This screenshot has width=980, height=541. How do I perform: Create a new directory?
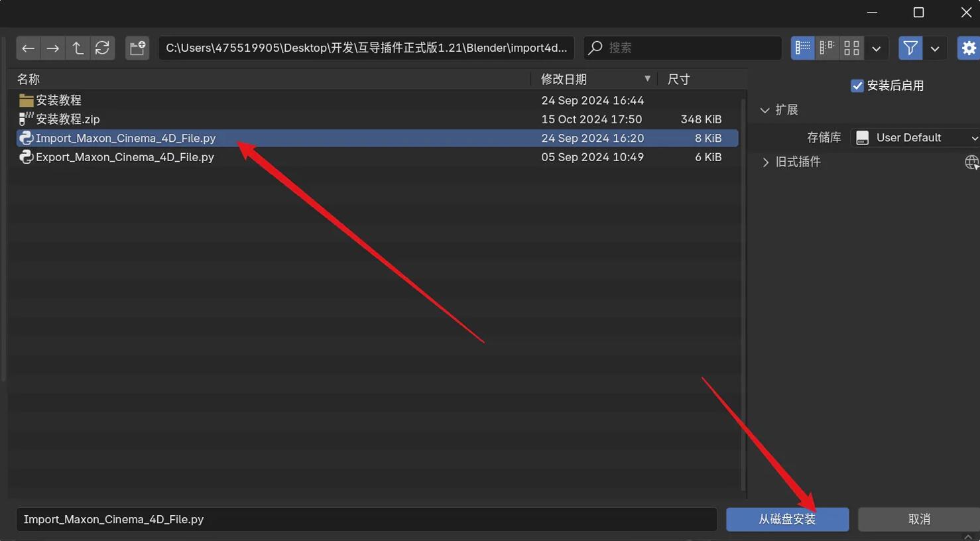(x=137, y=48)
